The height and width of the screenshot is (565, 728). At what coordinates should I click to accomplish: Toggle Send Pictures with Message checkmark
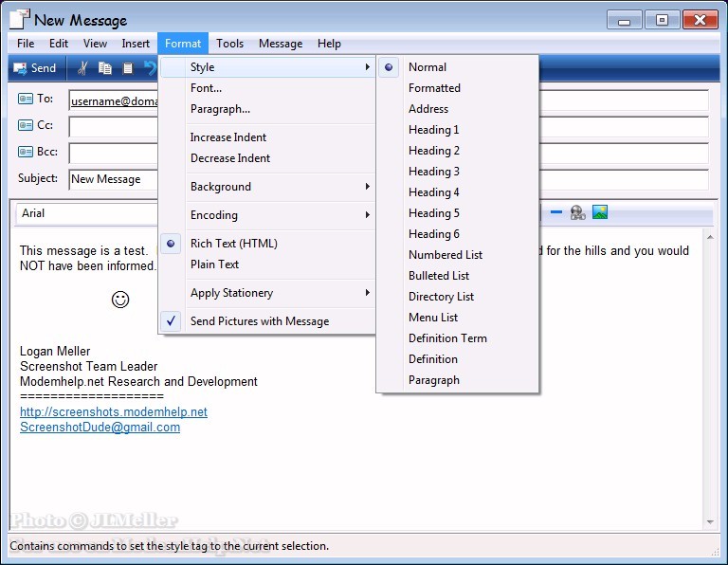click(259, 321)
